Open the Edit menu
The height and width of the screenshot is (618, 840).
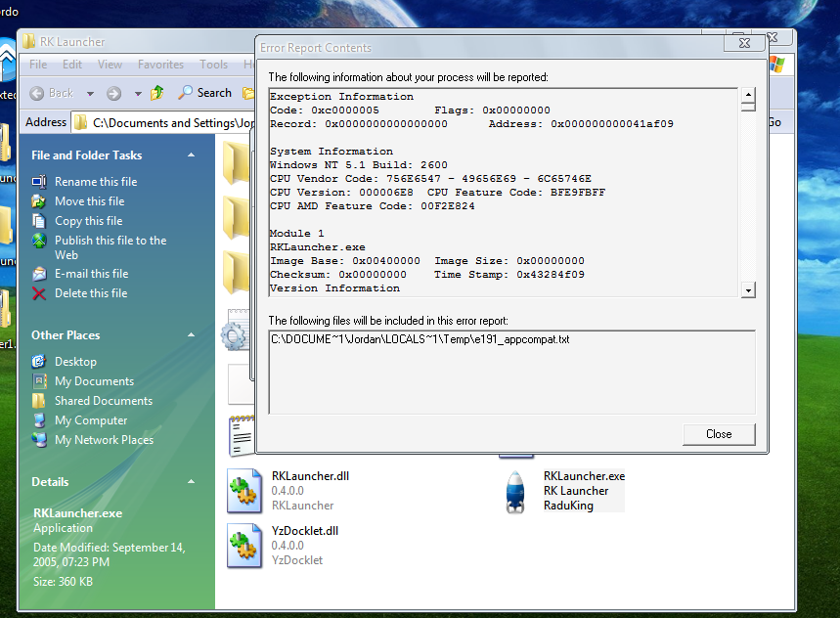[71, 65]
